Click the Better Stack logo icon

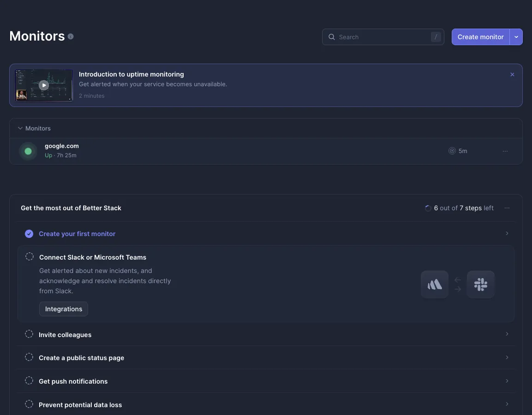click(435, 284)
